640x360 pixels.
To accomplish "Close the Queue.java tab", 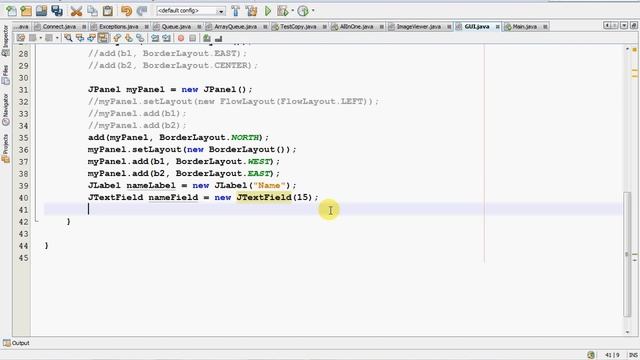I will click(199, 27).
